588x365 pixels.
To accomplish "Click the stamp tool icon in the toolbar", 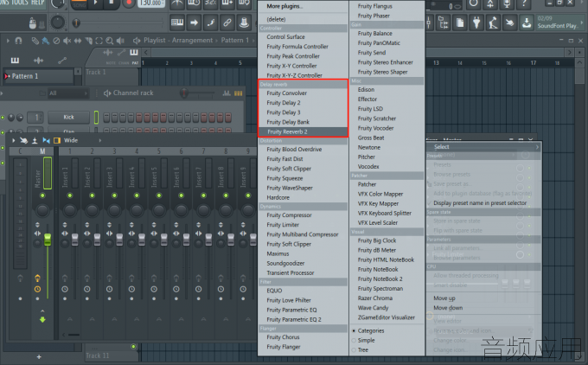I will coord(244,22).
